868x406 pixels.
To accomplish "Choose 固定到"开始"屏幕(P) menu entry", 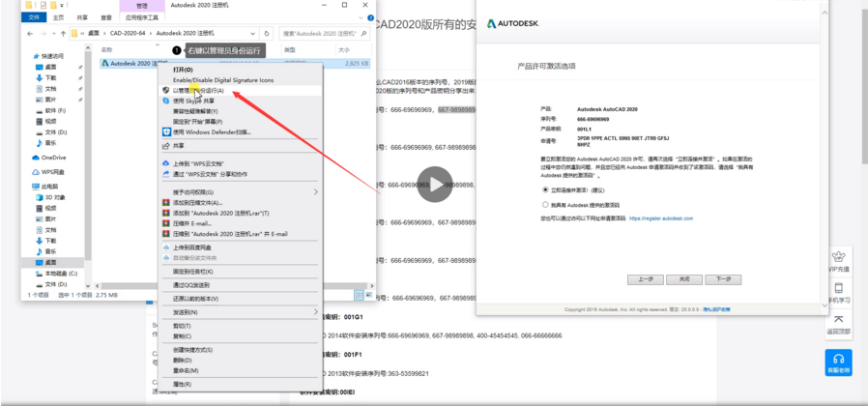I will [197, 121].
